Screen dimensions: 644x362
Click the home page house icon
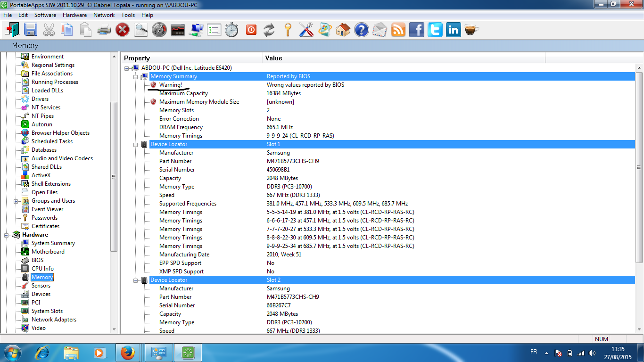point(343,30)
